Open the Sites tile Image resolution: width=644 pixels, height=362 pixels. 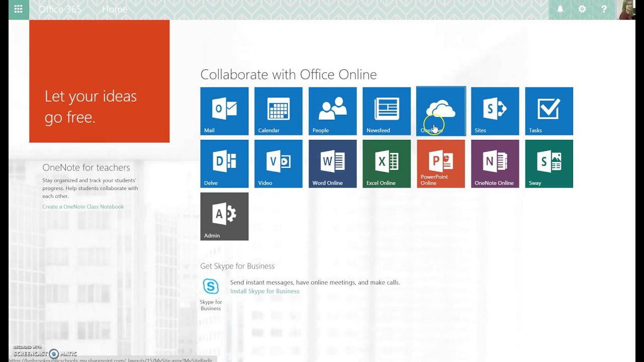pos(495,111)
